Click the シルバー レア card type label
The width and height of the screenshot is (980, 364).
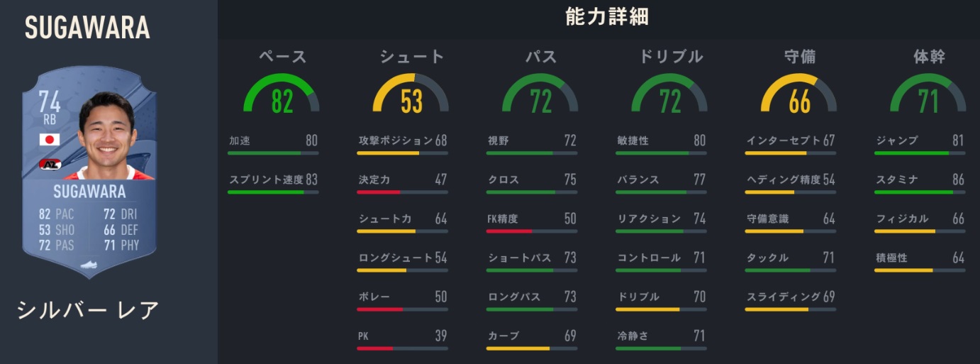point(88,309)
